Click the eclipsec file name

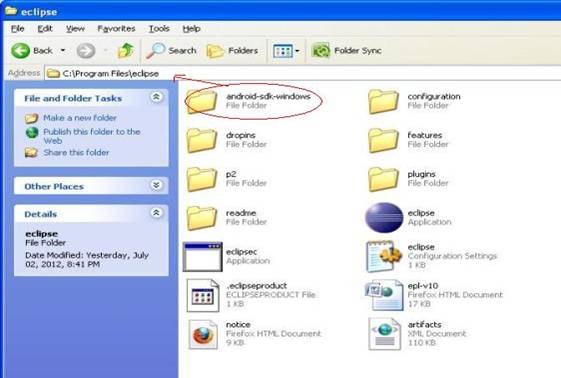tap(242, 251)
